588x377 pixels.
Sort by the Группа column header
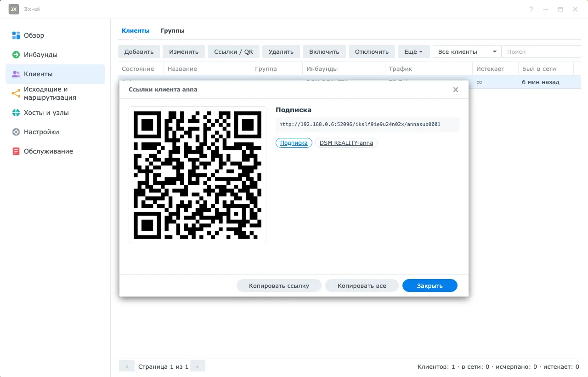pos(277,69)
